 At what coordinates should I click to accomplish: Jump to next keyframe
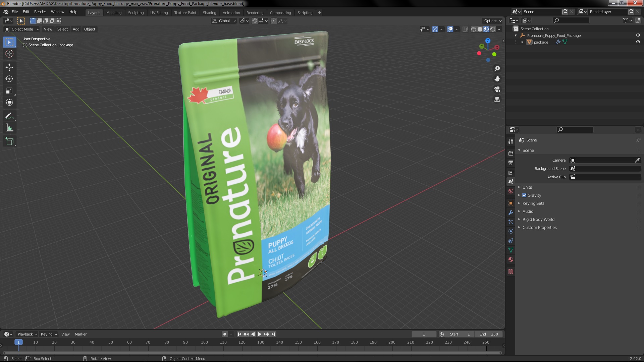(266, 334)
